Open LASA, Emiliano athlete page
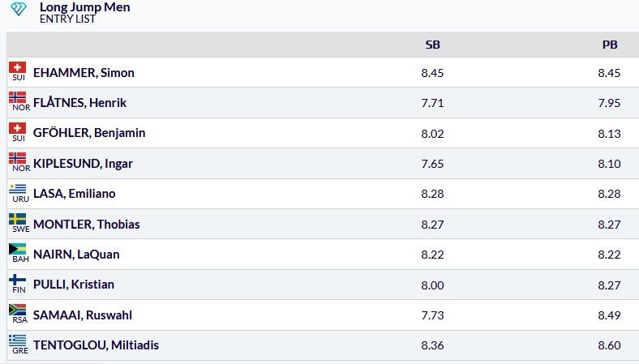 pyautogui.click(x=74, y=194)
